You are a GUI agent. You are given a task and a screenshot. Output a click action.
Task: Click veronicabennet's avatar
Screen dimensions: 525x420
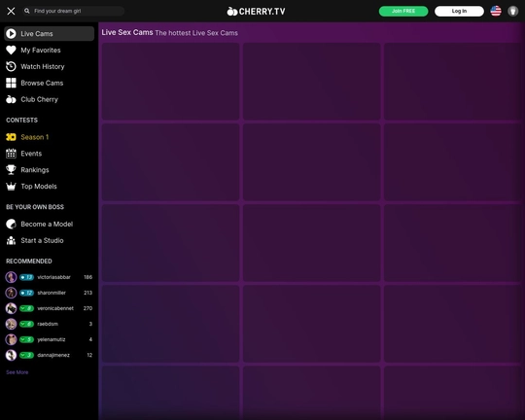tap(11, 308)
